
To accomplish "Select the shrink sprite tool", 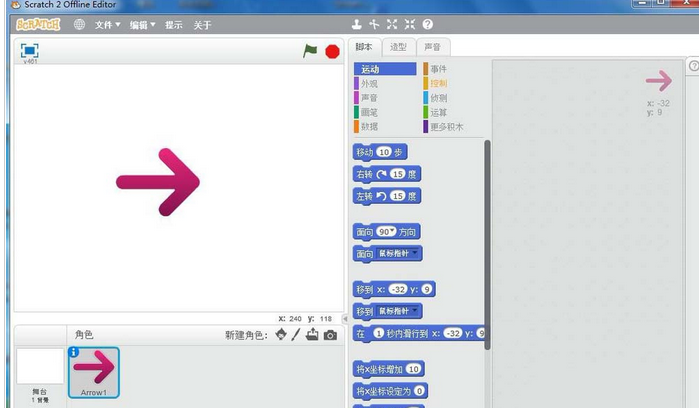I will [x=408, y=24].
